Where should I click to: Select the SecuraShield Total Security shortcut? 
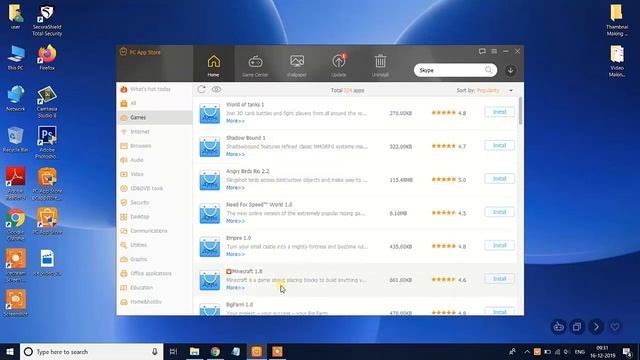tap(47, 20)
